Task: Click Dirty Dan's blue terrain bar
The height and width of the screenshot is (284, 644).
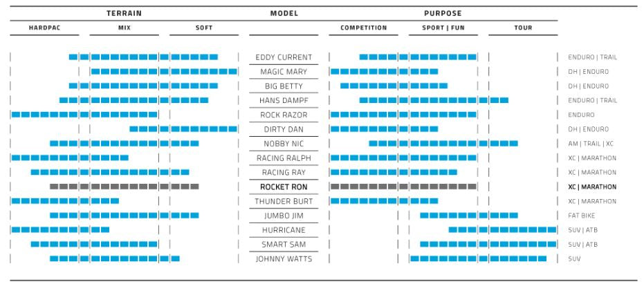Action: click(x=183, y=129)
